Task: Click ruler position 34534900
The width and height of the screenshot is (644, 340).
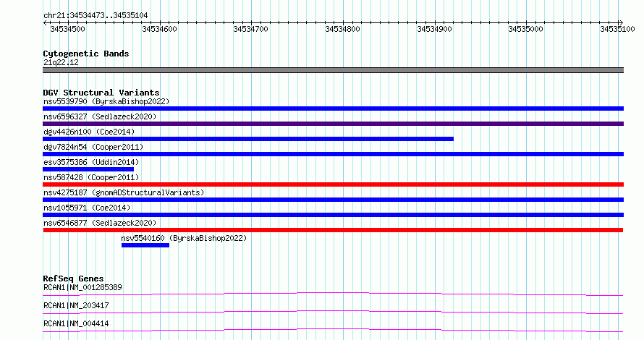Action: pyautogui.click(x=435, y=29)
